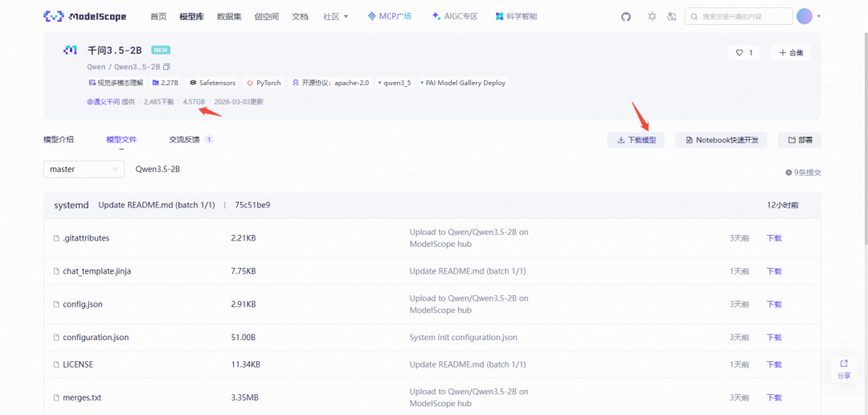
Task: Switch to 模型介绍 tab
Action: 58,140
